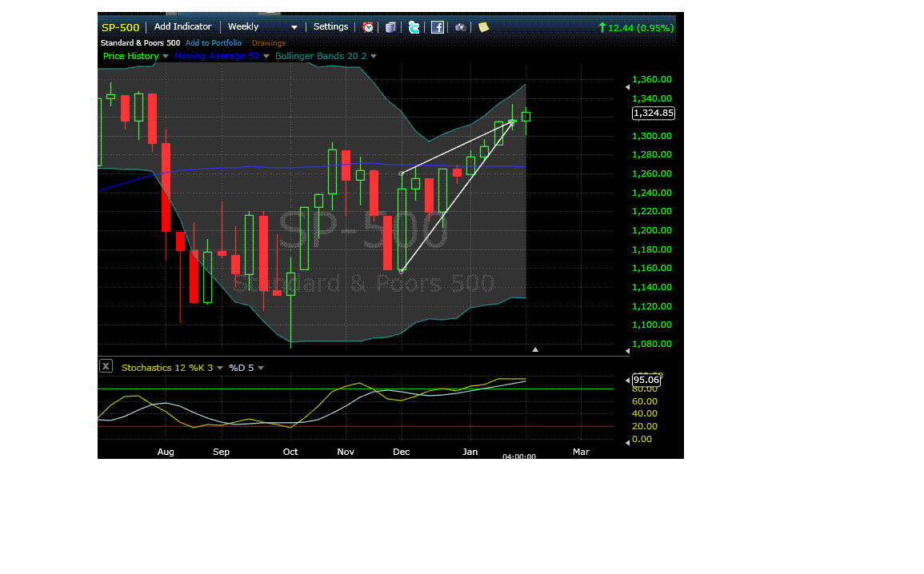Click the arrow beside the stochastics 0.00 label
924x574 pixels.
point(627,442)
